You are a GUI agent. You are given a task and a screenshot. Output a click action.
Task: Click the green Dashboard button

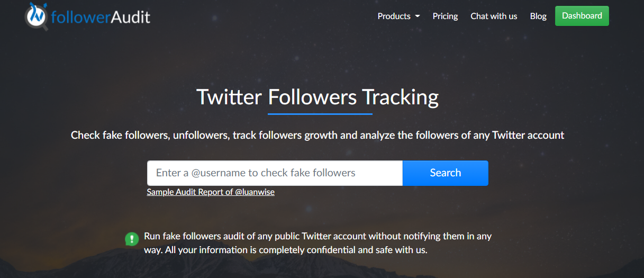coord(582,16)
